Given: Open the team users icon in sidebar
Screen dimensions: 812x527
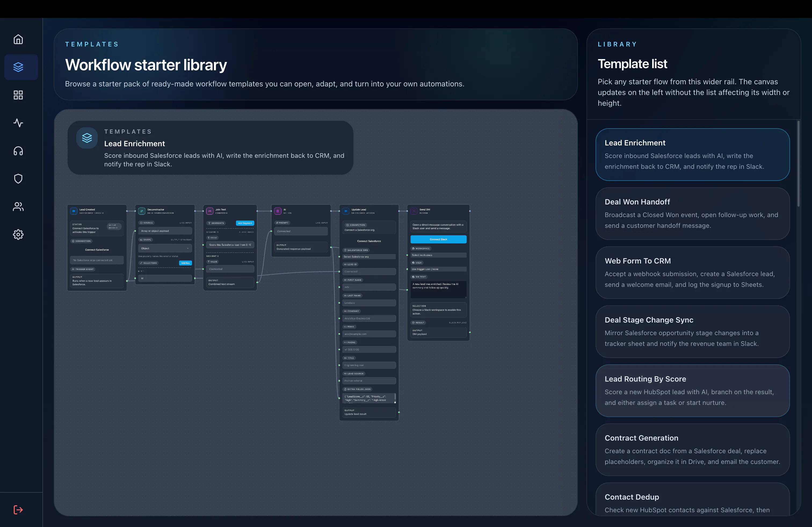Looking at the screenshot, I should [x=18, y=207].
